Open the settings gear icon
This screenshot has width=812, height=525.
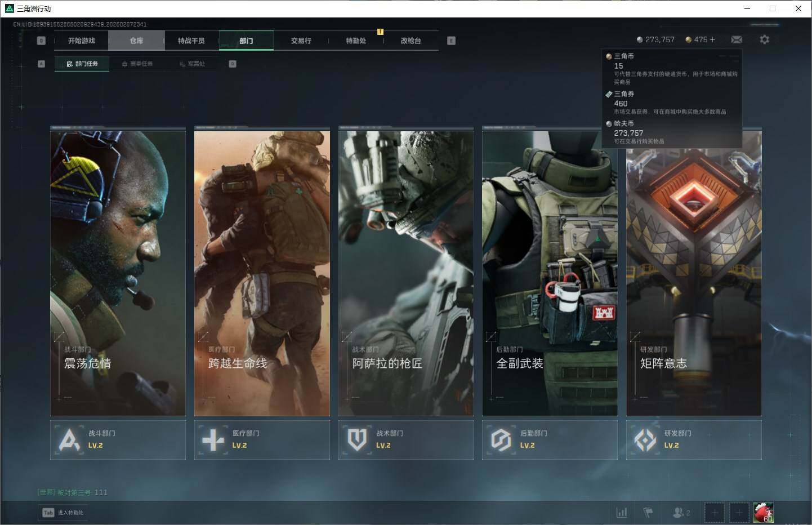pyautogui.click(x=764, y=39)
